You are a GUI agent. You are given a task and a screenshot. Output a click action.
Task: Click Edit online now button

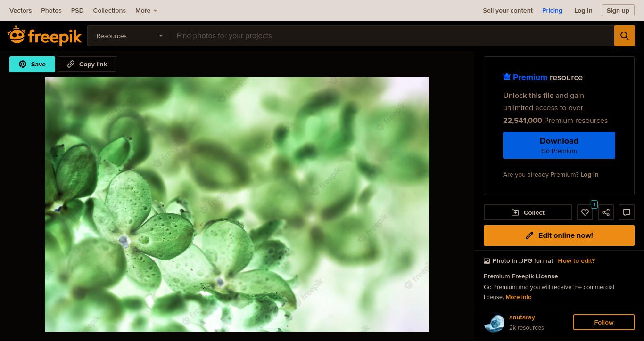coord(559,235)
